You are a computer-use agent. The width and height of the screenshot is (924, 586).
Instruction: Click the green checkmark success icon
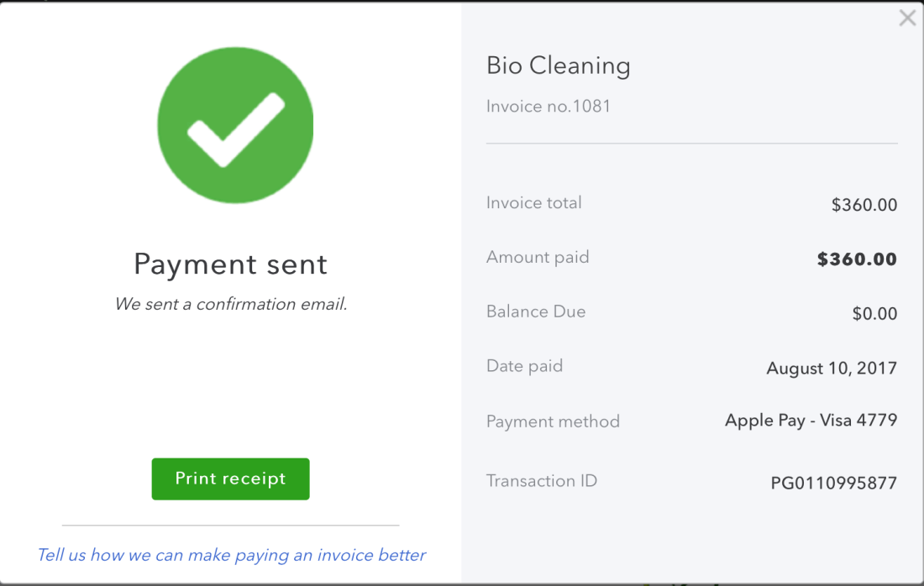235,124
